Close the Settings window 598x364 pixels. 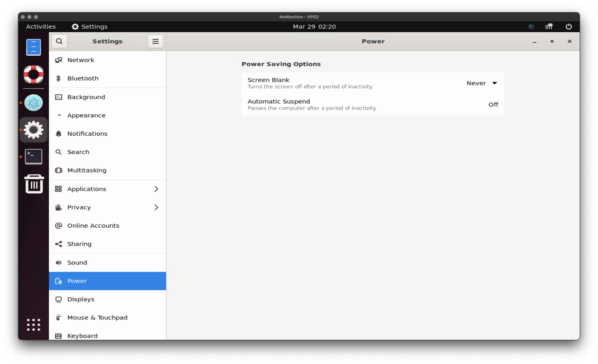[570, 41]
